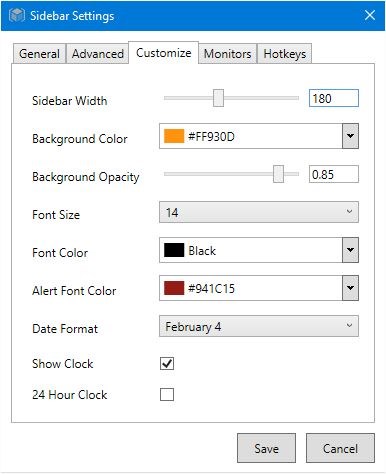Click the Black font color value text

coord(202,251)
